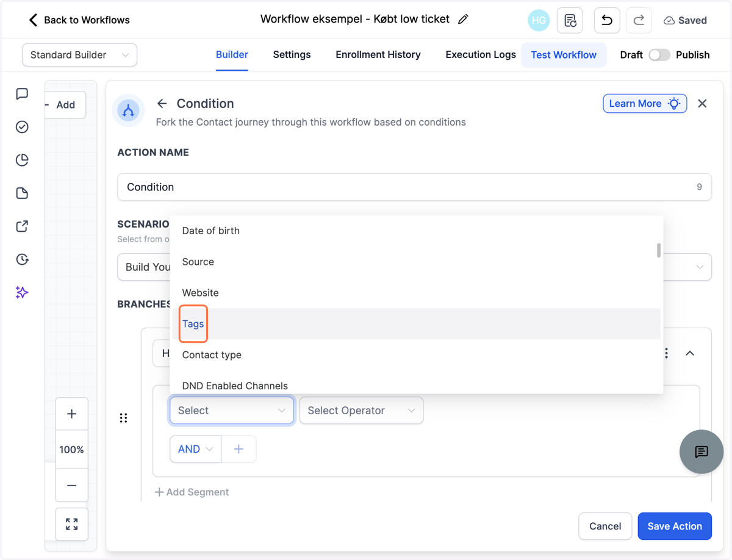
Task: Toggle the Draft/Publish switch
Action: point(659,55)
